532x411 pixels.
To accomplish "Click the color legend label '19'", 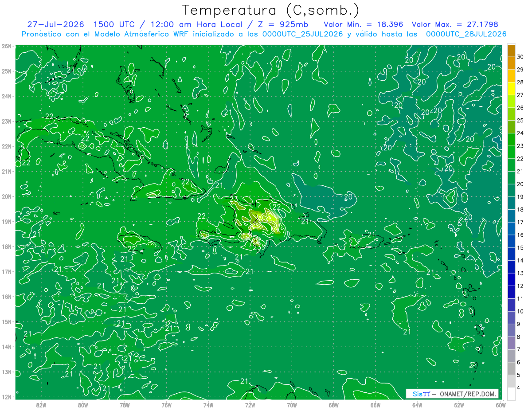I will click(520, 197).
